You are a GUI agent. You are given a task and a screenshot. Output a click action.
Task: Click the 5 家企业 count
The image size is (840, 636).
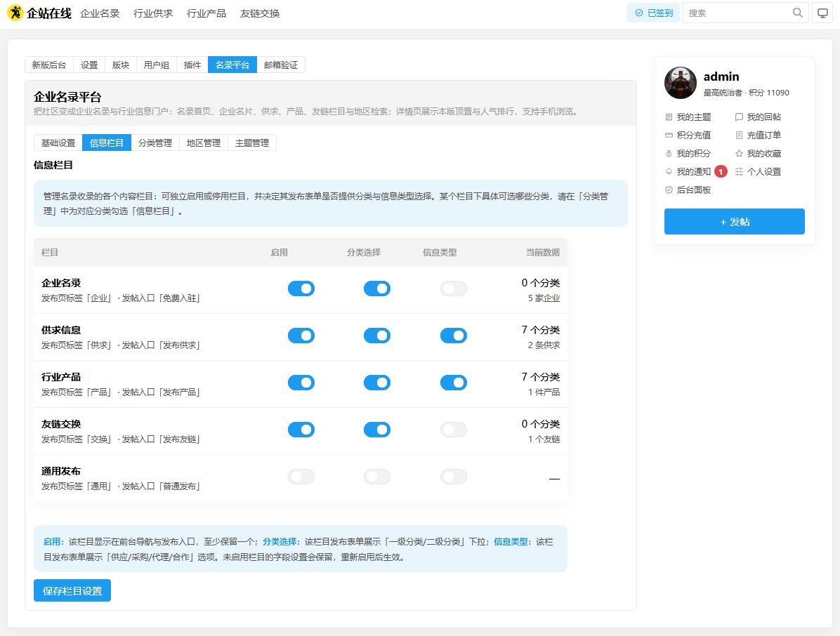tap(544, 298)
